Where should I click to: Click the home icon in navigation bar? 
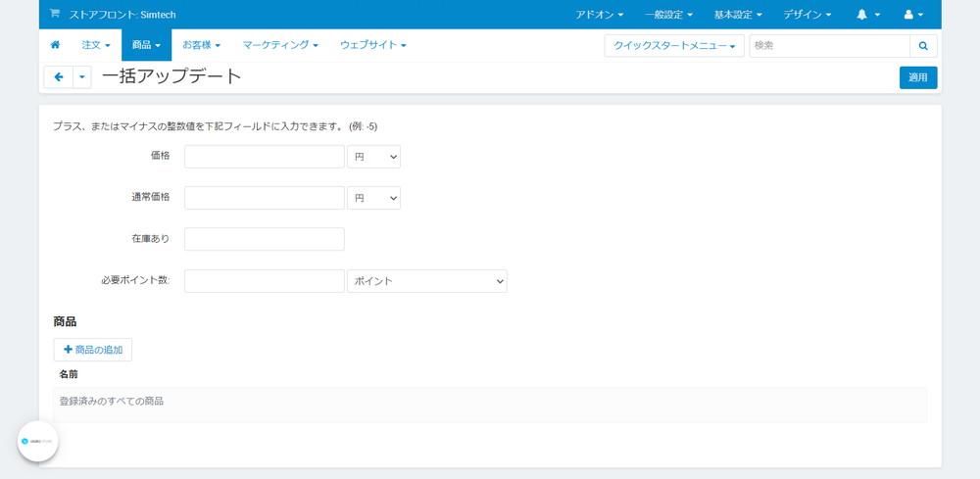pos(55,45)
